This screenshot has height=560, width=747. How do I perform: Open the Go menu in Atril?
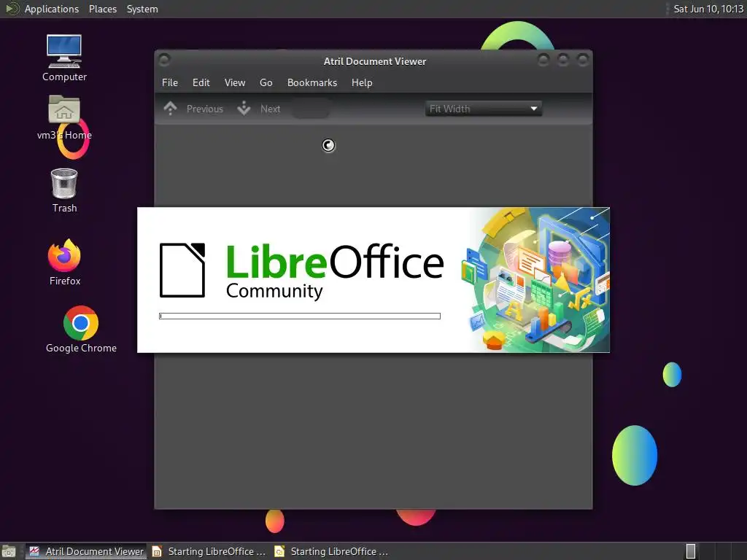pyautogui.click(x=266, y=83)
